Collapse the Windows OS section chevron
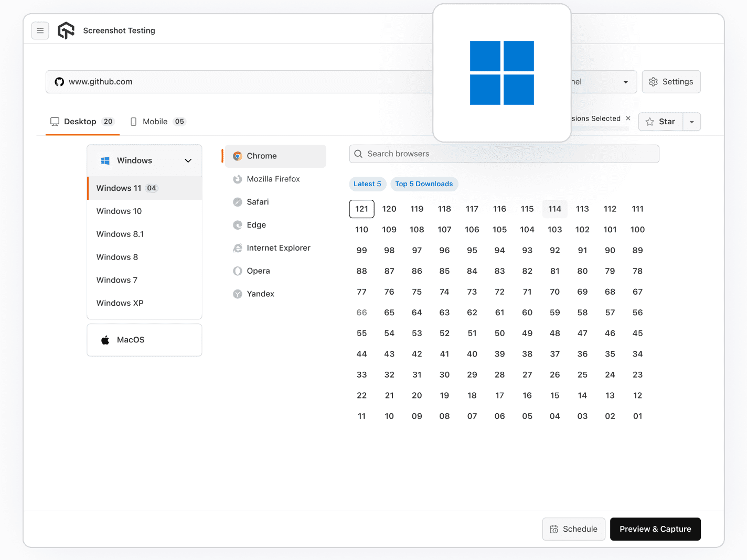Viewport: 747px width, 560px height. coord(188,160)
